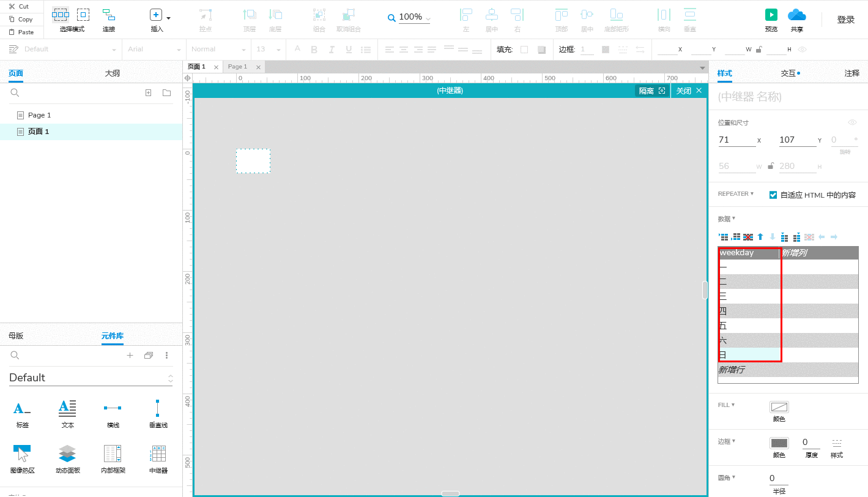Click the Cut scissors command
868x497 pixels.
[18, 6]
